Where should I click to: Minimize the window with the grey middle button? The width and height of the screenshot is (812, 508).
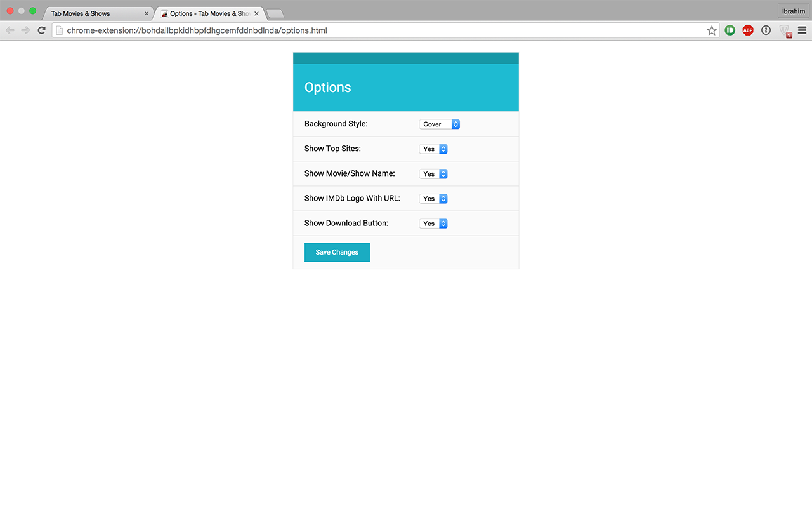coord(22,11)
